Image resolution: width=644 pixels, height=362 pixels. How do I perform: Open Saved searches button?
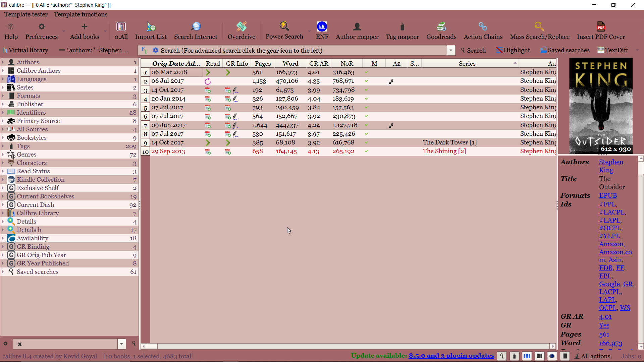coord(565,50)
